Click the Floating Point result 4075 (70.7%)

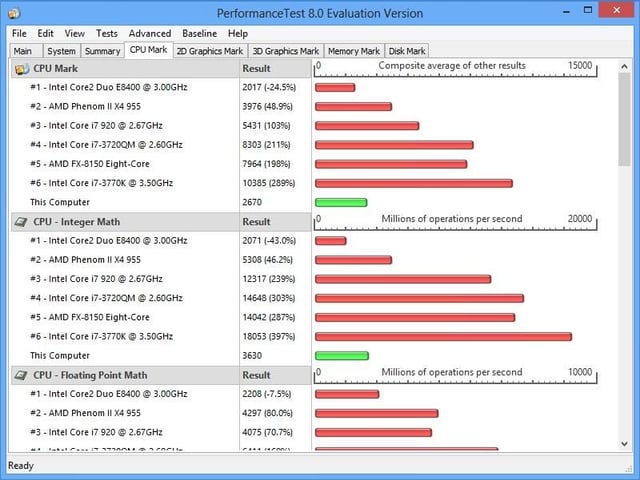(267, 433)
